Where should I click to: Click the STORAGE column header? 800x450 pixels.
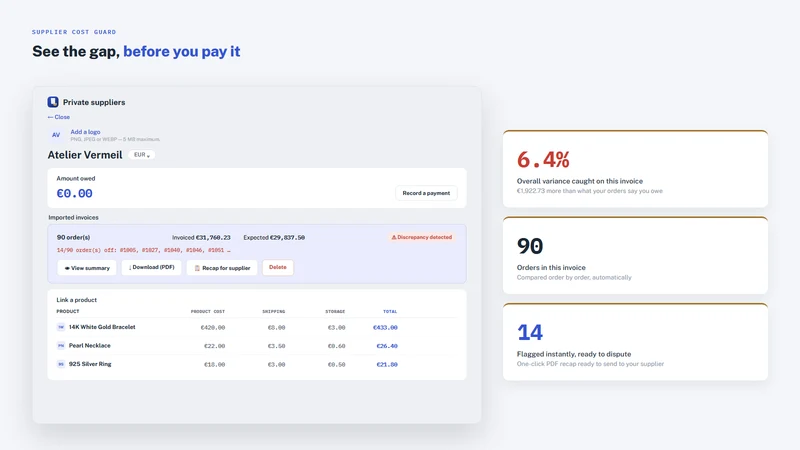coord(335,311)
